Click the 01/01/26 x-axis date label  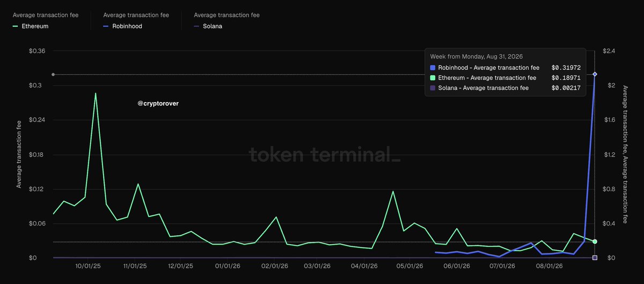click(228, 266)
